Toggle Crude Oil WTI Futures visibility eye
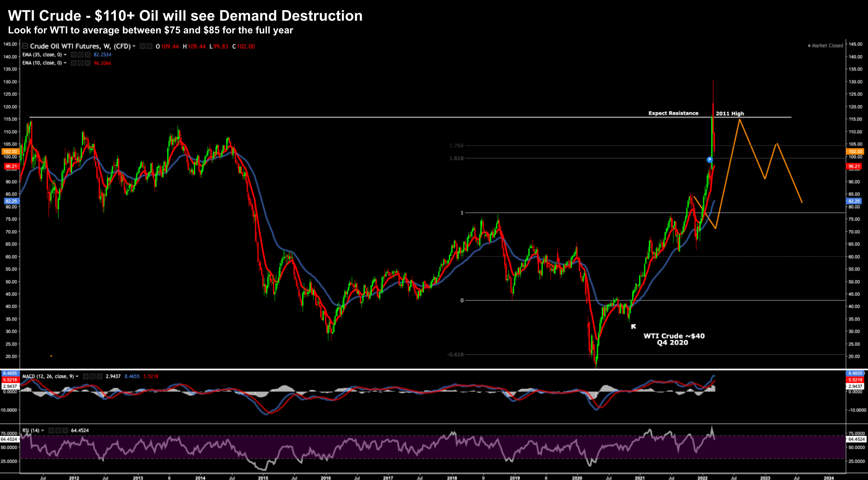Screen dimensions: 868x480 [143, 46]
